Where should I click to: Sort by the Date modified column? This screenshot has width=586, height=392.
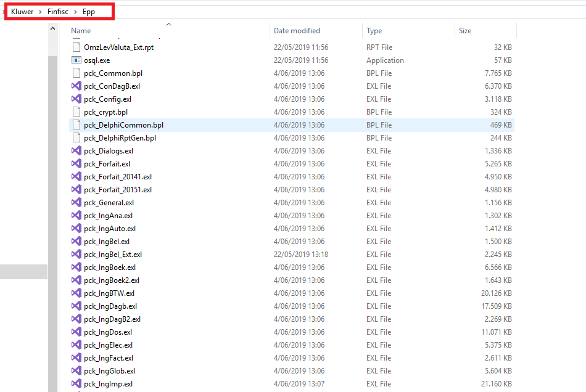tap(297, 31)
